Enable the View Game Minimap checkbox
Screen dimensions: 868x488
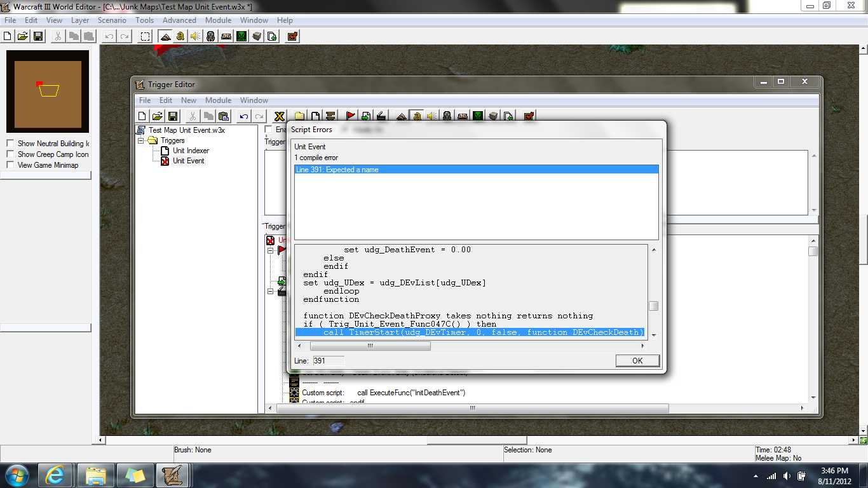[10, 165]
